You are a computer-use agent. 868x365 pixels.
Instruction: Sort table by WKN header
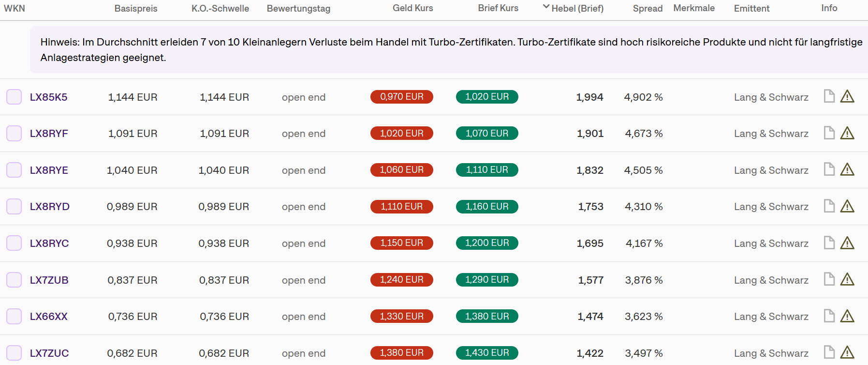[15, 8]
